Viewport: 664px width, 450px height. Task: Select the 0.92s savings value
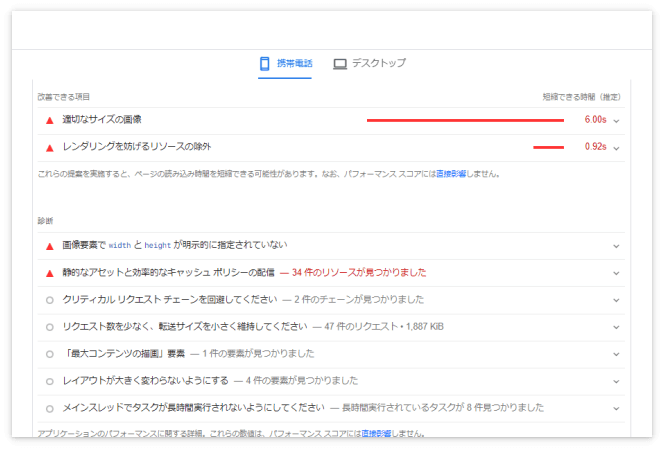tap(595, 147)
